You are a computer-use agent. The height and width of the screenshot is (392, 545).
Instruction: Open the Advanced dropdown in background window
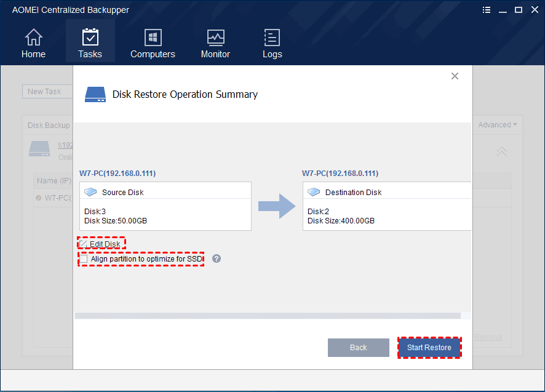click(498, 124)
